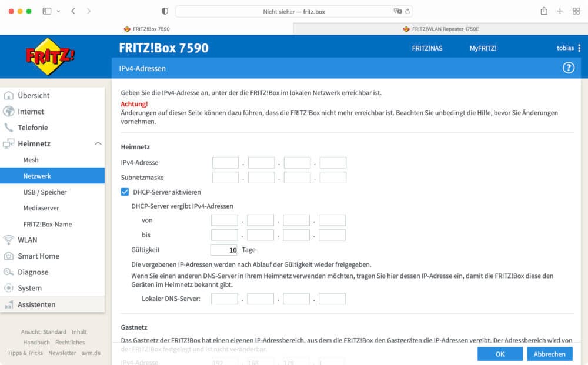Click OK button
The width and height of the screenshot is (588, 365).
coord(500,354)
